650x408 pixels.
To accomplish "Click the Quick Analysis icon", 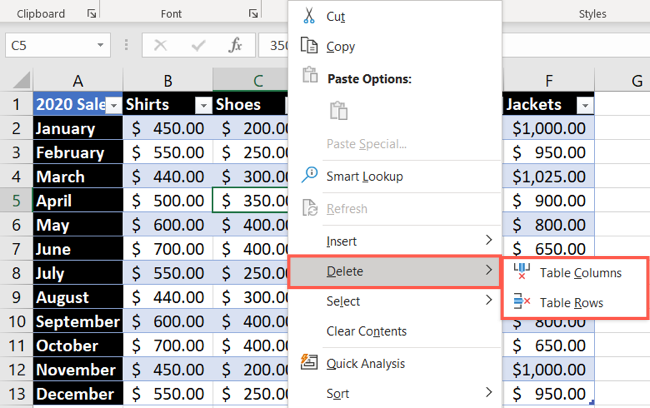I will [309, 363].
